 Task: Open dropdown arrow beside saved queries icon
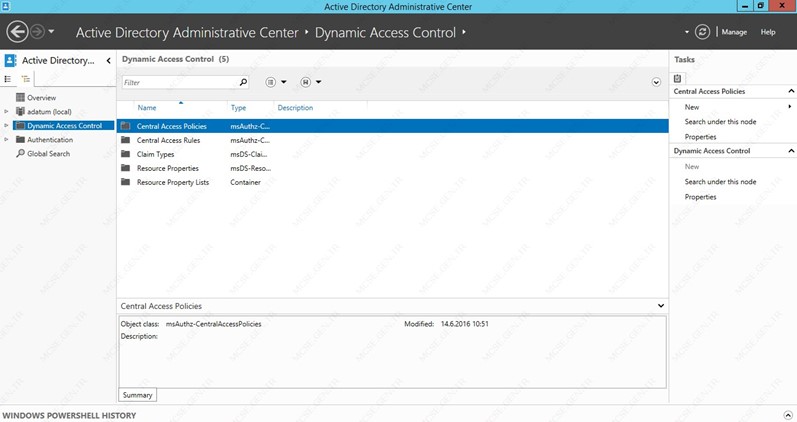[318, 82]
